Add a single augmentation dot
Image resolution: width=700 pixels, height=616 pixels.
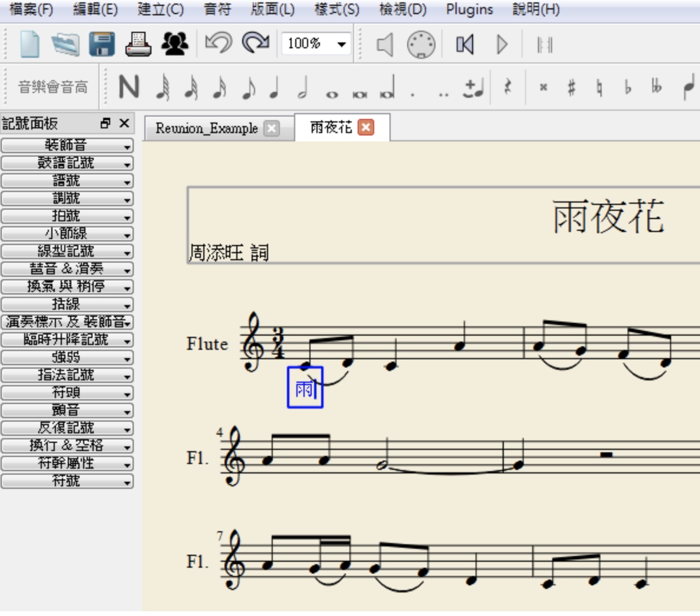click(x=413, y=95)
